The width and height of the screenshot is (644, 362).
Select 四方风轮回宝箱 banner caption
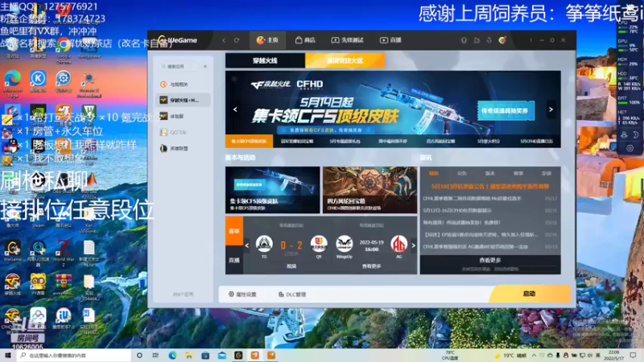(440, 141)
